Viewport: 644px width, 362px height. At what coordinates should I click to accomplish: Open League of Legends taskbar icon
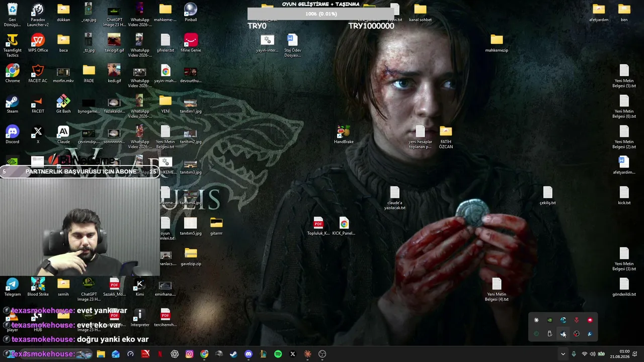click(x=263, y=354)
